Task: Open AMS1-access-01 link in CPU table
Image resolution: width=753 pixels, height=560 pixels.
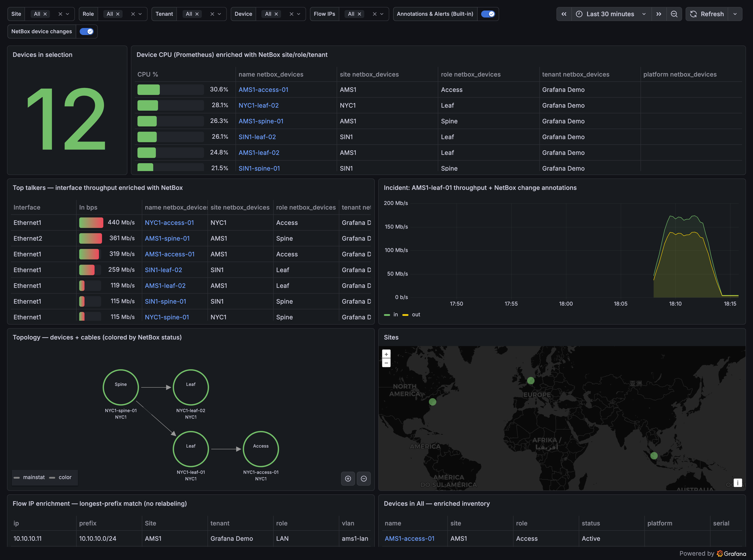Action: click(263, 89)
